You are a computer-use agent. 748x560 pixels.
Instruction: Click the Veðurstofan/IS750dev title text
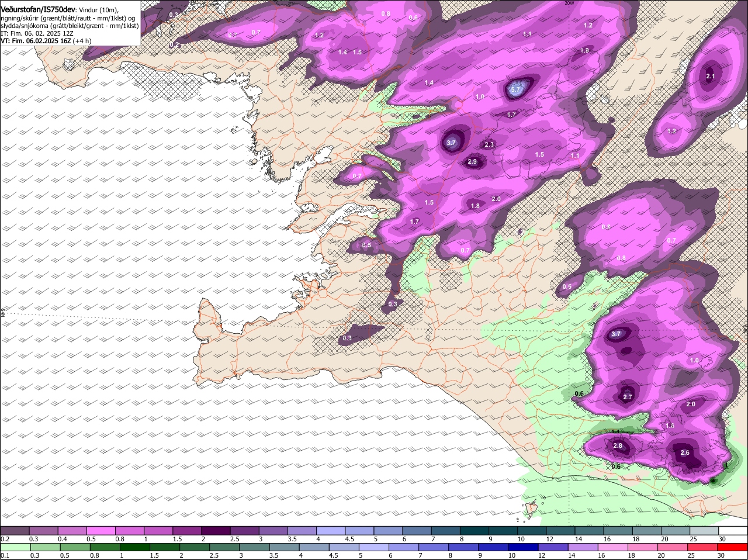[38, 10]
